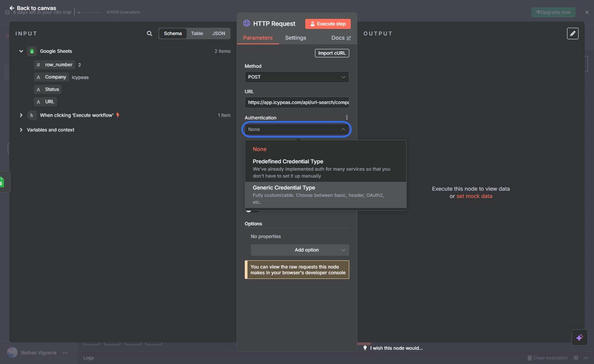Screen dimensions: 594x364
Task: Click the search icon in the Input panel
Action: coord(150,34)
